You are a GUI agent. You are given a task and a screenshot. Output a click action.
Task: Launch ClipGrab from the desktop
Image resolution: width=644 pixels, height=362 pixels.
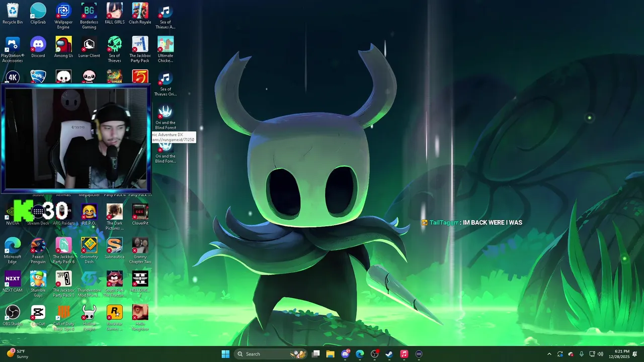pos(38,14)
